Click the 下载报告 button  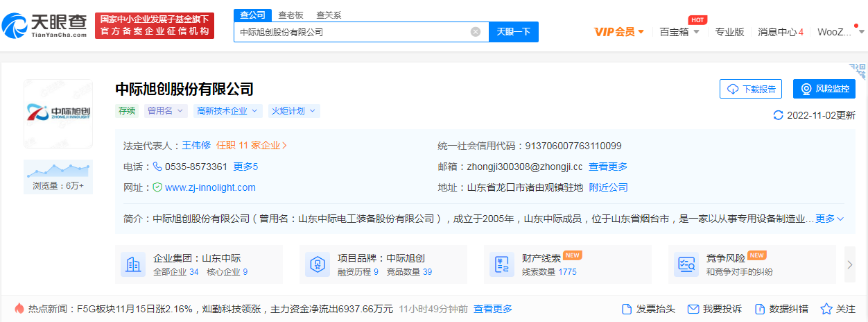point(751,89)
